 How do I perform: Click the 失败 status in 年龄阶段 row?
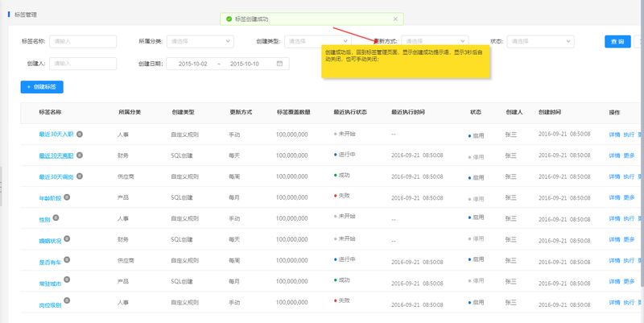[342, 196]
